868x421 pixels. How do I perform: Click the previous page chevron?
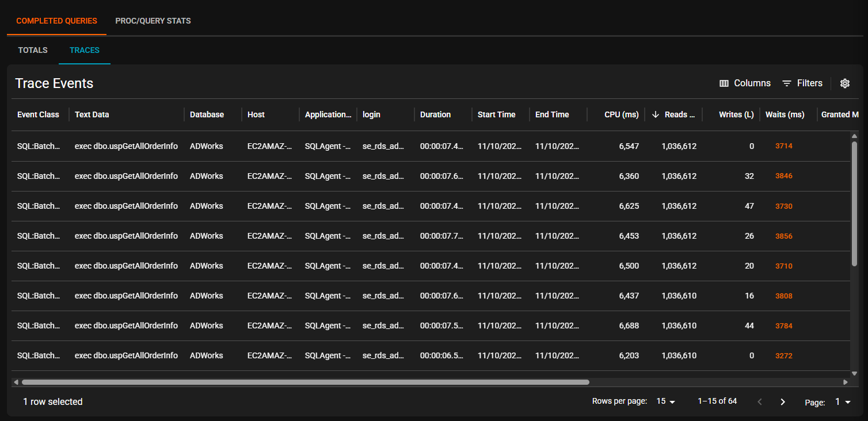(760, 402)
